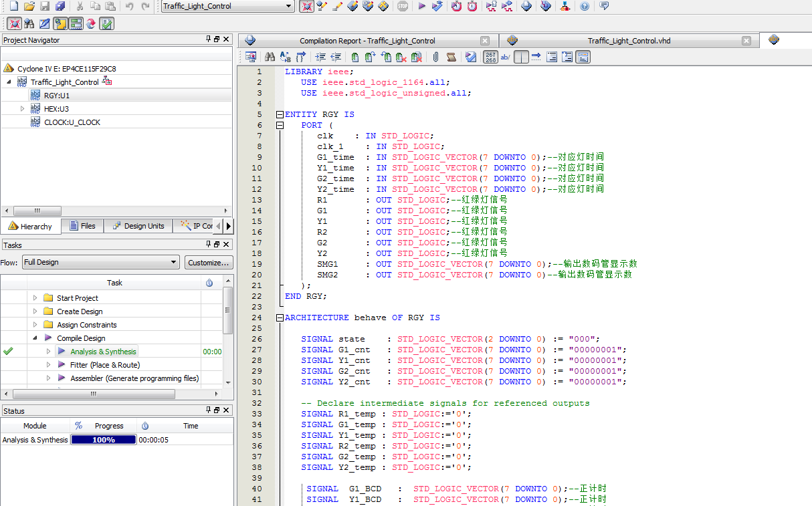Click the Undo arrow icon
Viewport: 812px width, 506px height.
coord(129,6)
